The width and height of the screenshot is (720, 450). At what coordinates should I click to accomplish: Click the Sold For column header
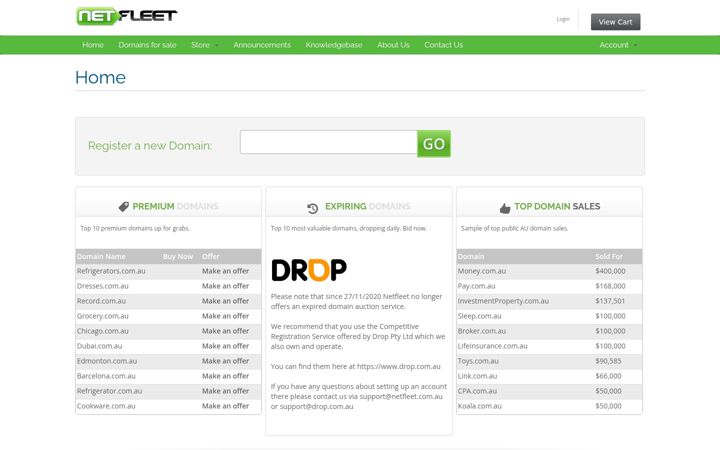click(x=609, y=256)
